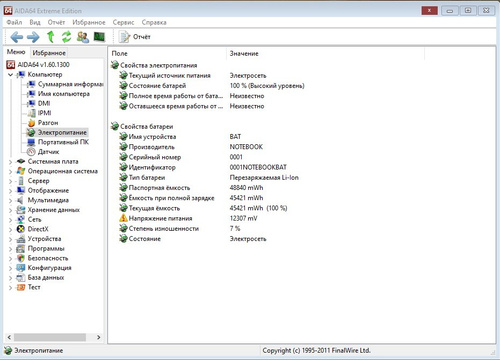The image size is (500, 360).
Task: Click left arrow of tree horizontal scrollbar
Action: point(9,337)
